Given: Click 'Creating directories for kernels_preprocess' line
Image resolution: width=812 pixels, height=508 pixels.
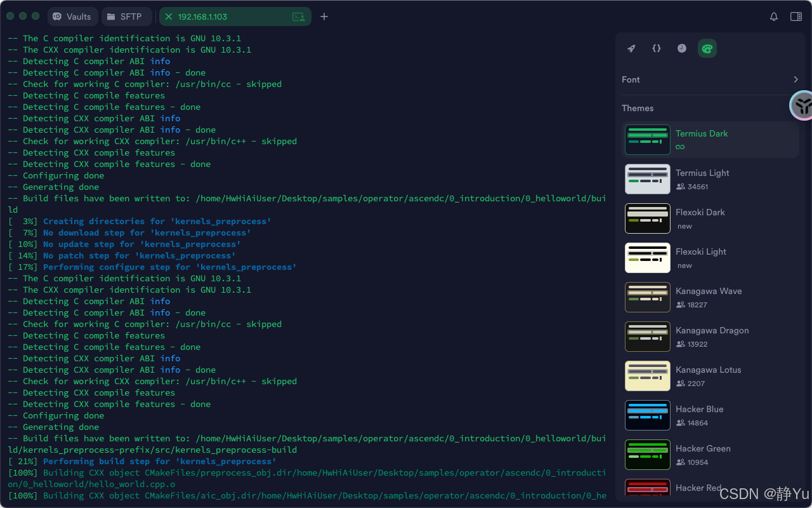Looking at the screenshot, I should (x=140, y=221).
